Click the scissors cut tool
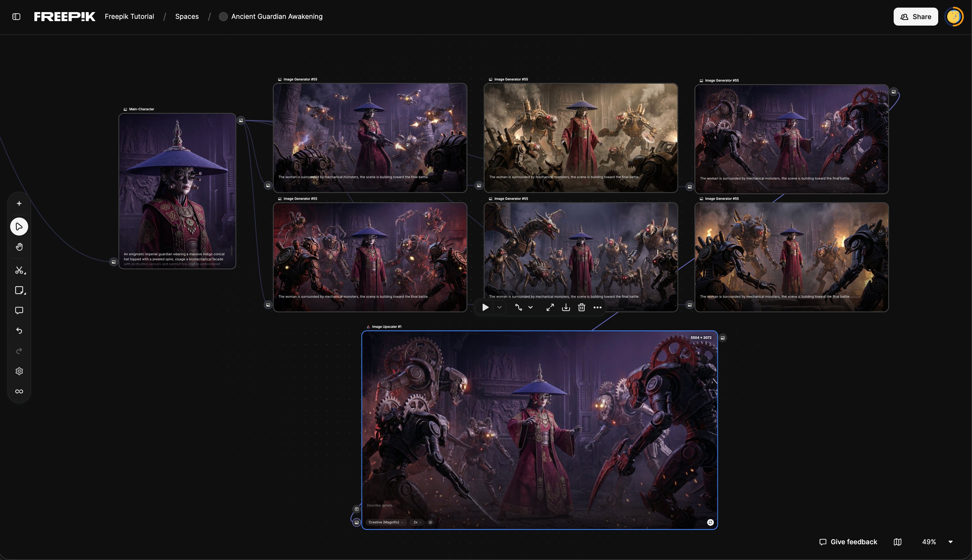 pos(19,270)
